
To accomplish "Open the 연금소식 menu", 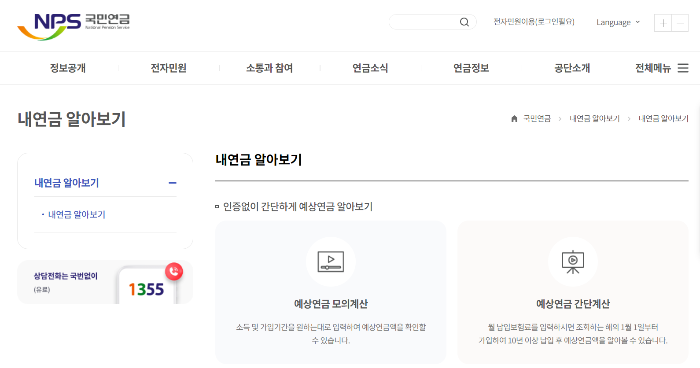I will pos(370,68).
